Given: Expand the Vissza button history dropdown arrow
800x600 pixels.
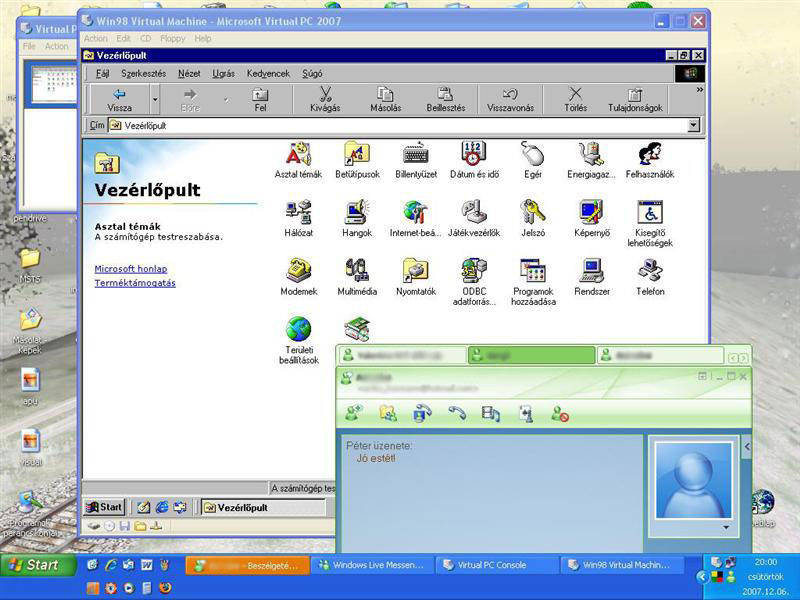Looking at the screenshot, I should pos(155,99).
